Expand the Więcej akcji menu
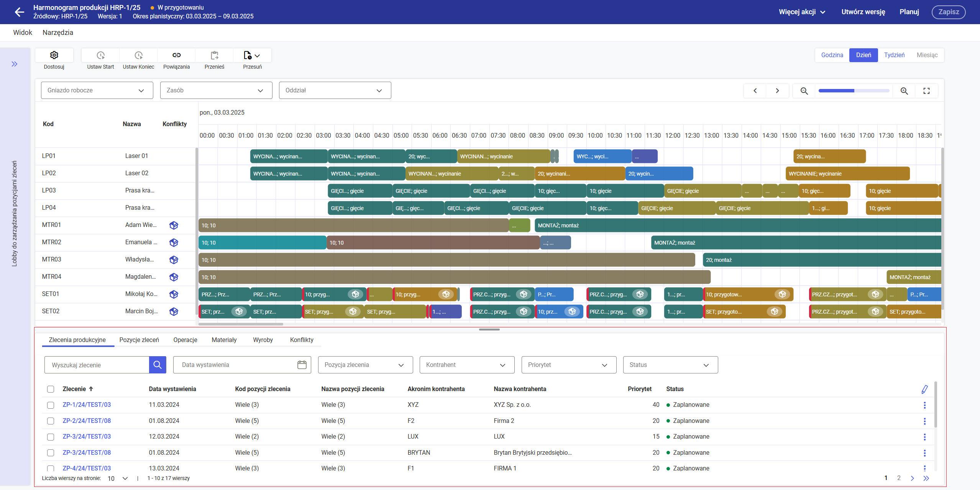Image resolution: width=980 pixels, height=490 pixels. tap(802, 12)
